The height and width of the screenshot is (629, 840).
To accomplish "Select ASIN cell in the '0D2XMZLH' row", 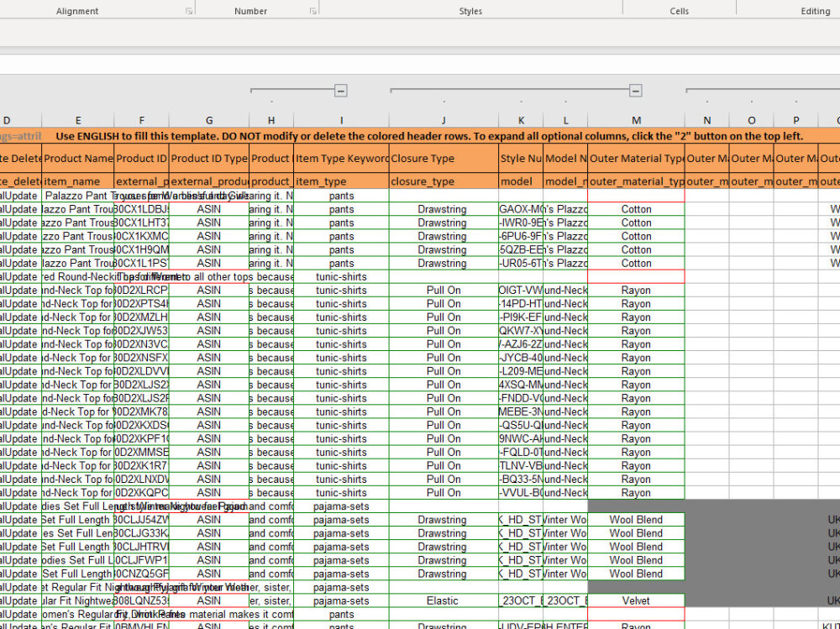I will [209, 317].
